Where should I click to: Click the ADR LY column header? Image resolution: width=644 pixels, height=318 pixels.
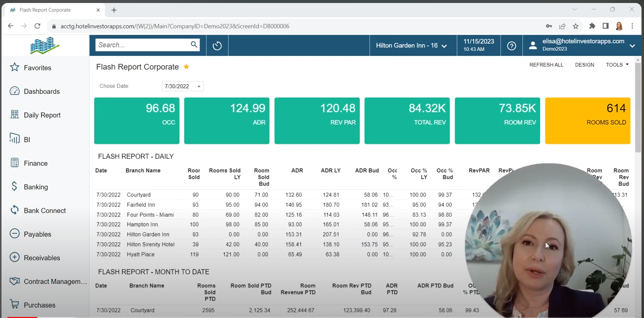(x=330, y=171)
